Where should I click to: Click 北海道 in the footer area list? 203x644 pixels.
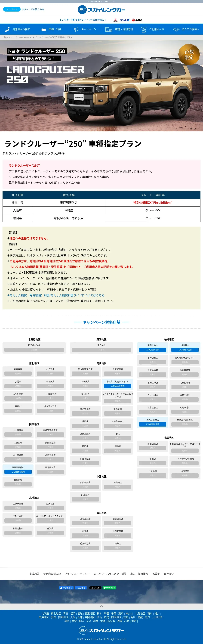pyautogui.click(x=45, y=613)
